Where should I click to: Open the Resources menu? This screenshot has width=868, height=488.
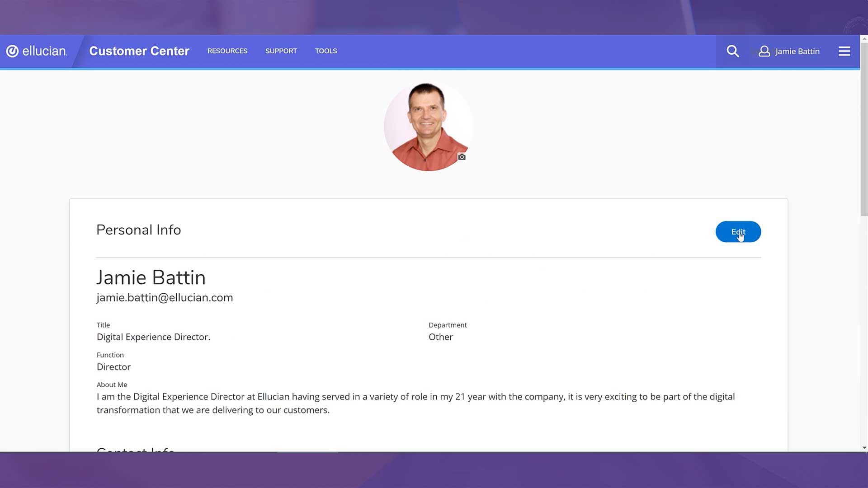[227, 51]
